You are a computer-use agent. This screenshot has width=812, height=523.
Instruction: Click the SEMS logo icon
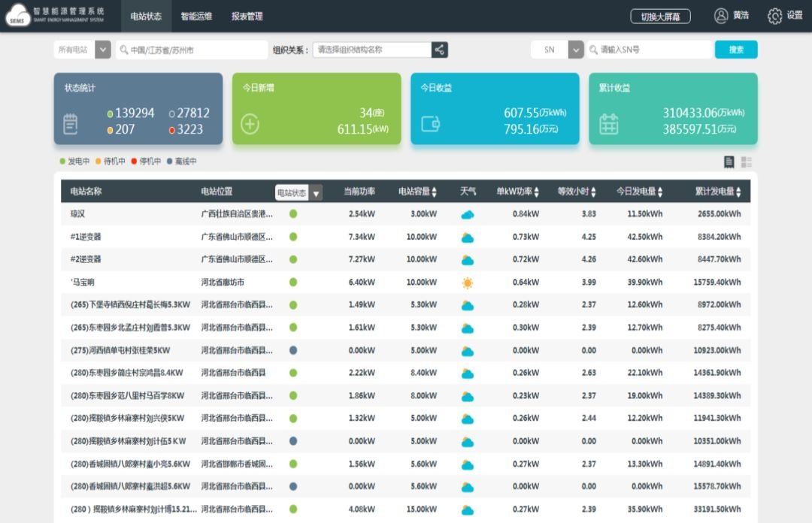click(x=17, y=17)
